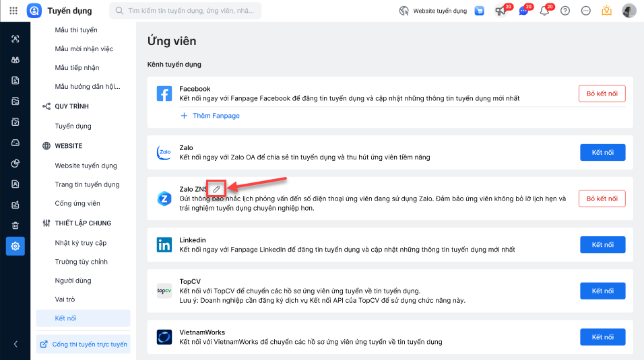This screenshot has height=360, width=644.
Task: Open Cổng thi tuyển trực tuyến link
Action: click(84, 345)
